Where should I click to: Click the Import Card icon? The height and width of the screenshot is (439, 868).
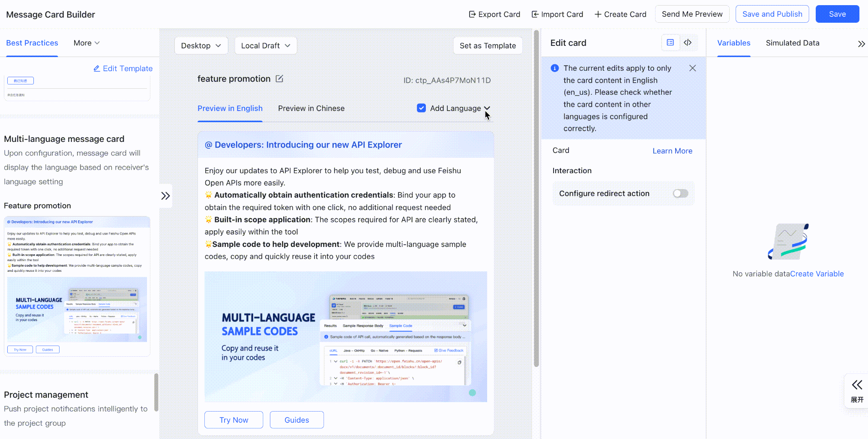(535, 14)
